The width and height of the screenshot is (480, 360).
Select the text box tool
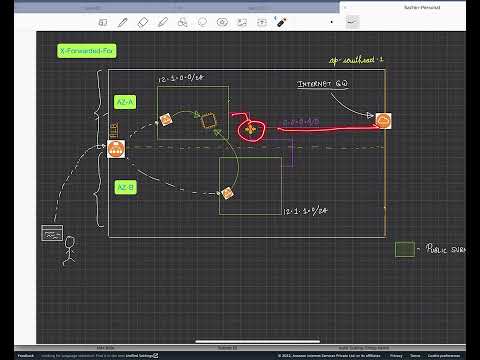(262, 22)
